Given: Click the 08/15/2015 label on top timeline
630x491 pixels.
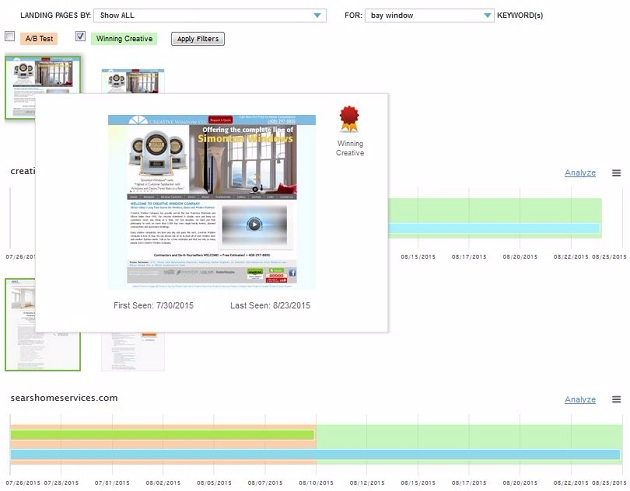Looking at the screenshot, I should [418, 257].
